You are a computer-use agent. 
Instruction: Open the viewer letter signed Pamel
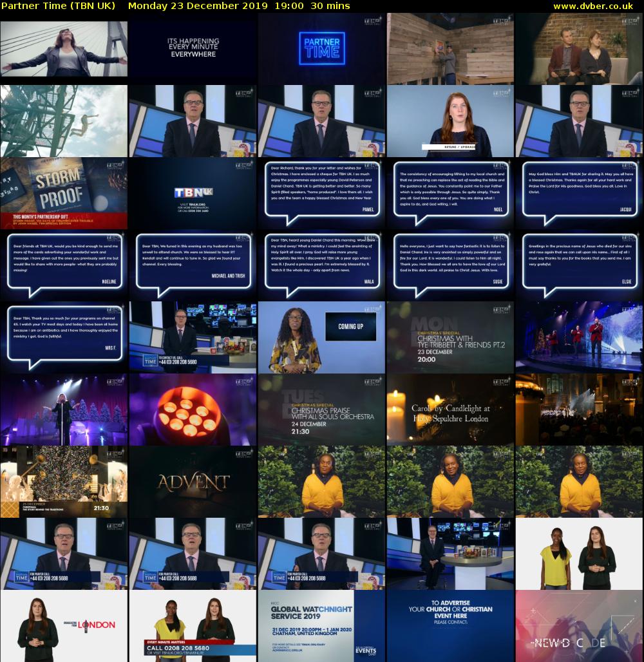pos(322,193)
